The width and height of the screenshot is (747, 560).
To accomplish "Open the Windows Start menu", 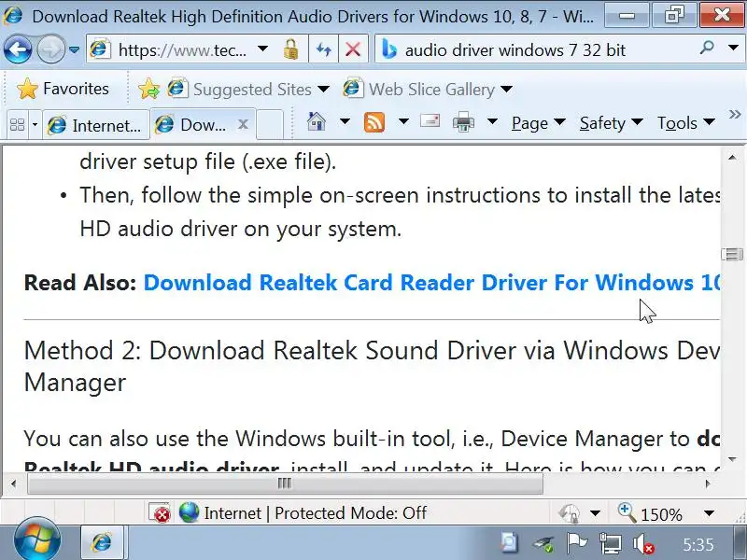I will click(x=37, y=541).
